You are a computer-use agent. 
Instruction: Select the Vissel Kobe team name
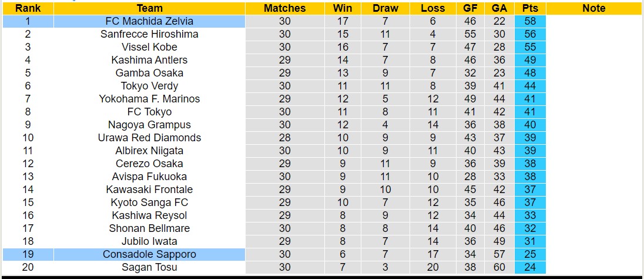pos(149,47)
